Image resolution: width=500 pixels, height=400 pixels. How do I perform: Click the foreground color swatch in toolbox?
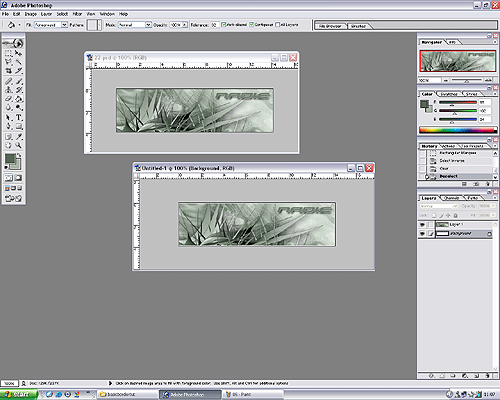click(x=10, y=158)
